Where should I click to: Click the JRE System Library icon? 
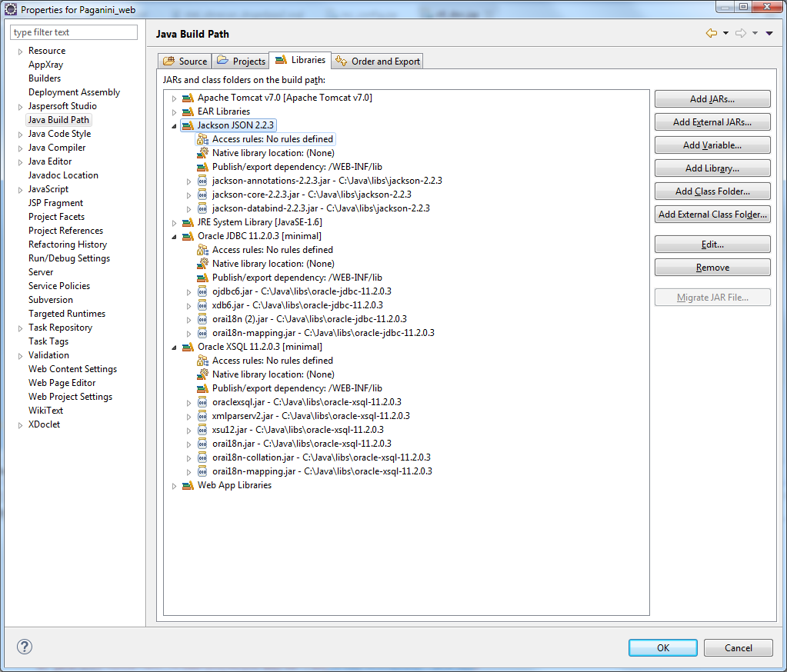(x=188, y=222)
